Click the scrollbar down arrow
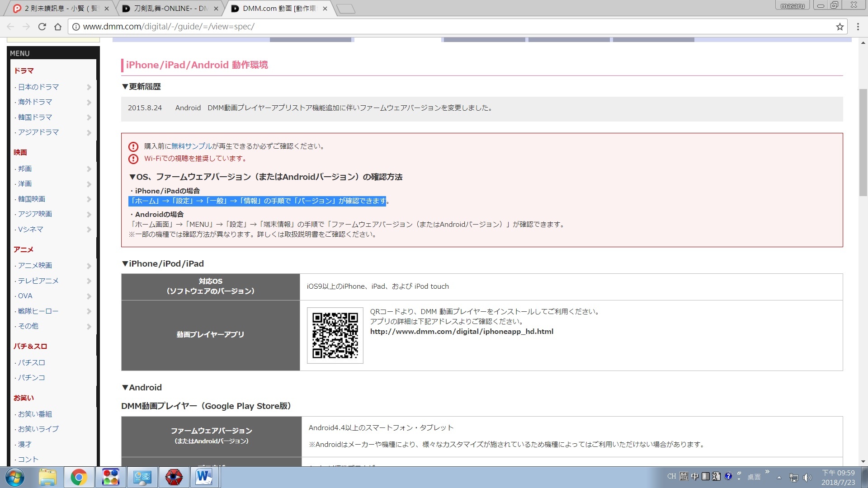 863,462
